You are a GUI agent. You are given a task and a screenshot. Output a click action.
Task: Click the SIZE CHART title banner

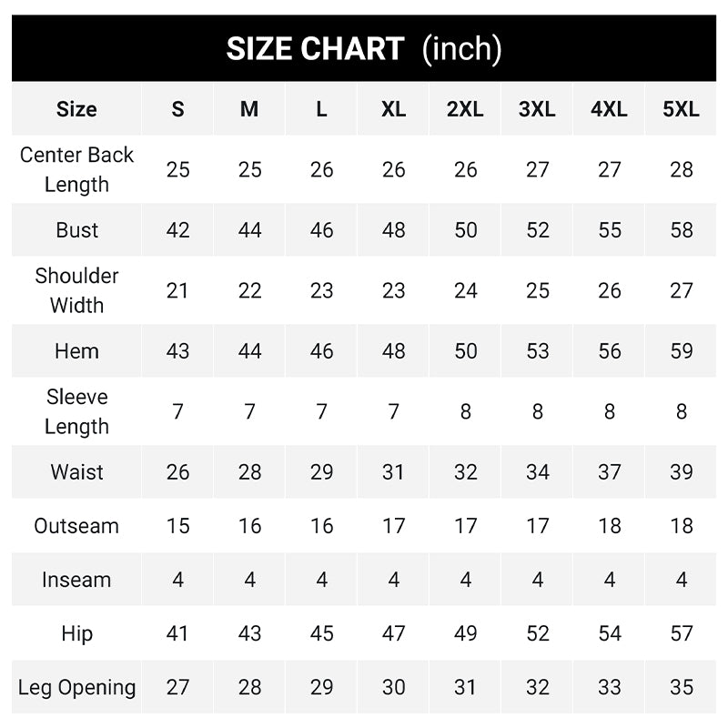coord(364,48)
